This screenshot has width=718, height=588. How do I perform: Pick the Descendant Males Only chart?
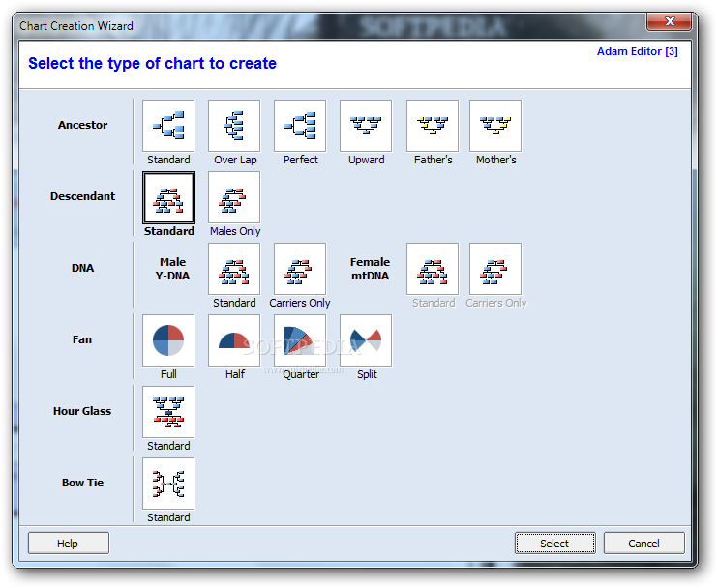tap(234, 197)
